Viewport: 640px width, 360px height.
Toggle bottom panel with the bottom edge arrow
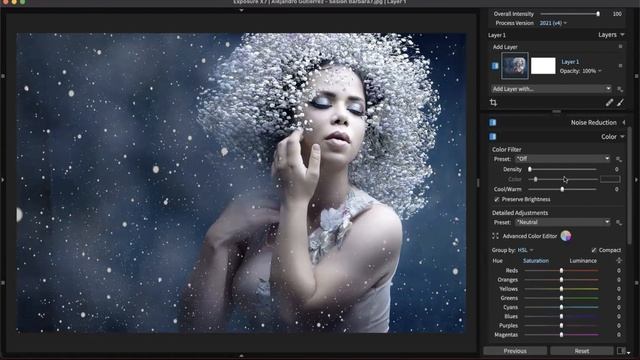click(241, 356)
